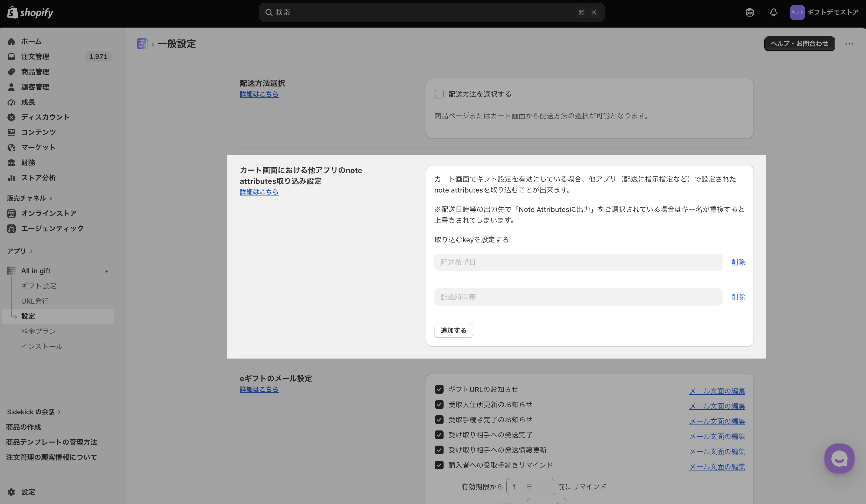Open URL発行 in the app menu

(35, 301)
